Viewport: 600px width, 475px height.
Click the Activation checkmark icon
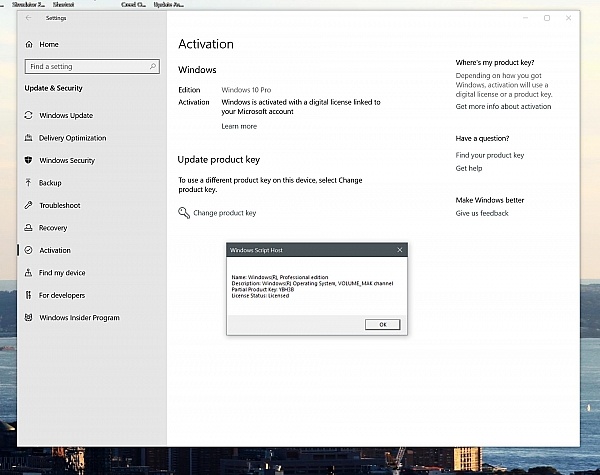click(x=28, y=250)
